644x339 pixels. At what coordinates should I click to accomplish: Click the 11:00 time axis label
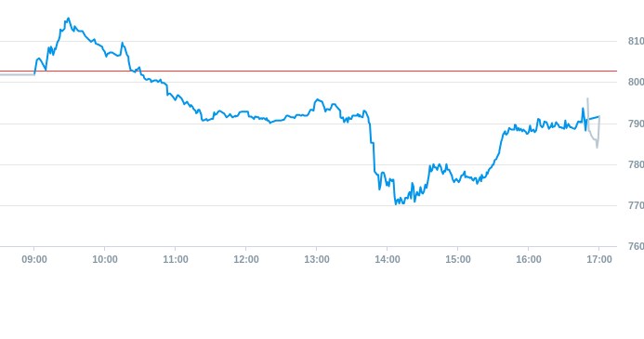tap(176, 259)
